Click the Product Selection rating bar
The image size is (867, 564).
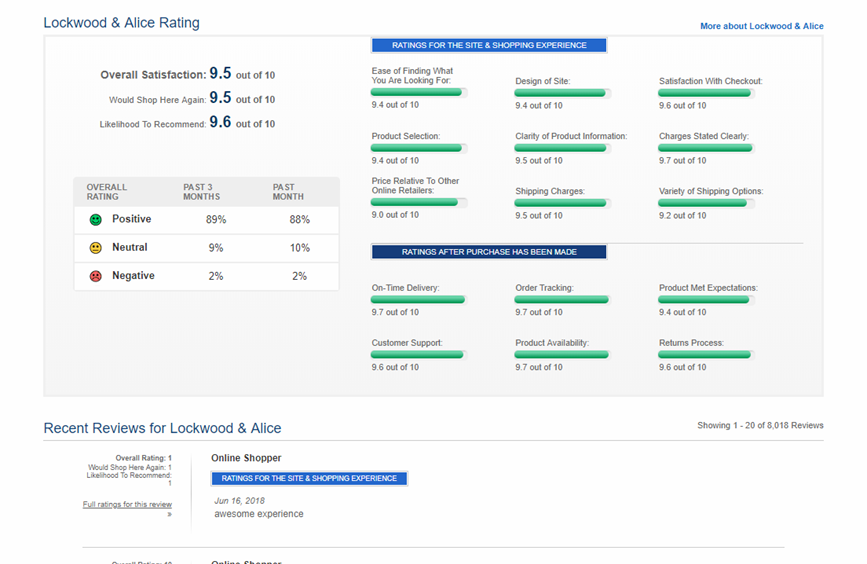coord(419,148)
